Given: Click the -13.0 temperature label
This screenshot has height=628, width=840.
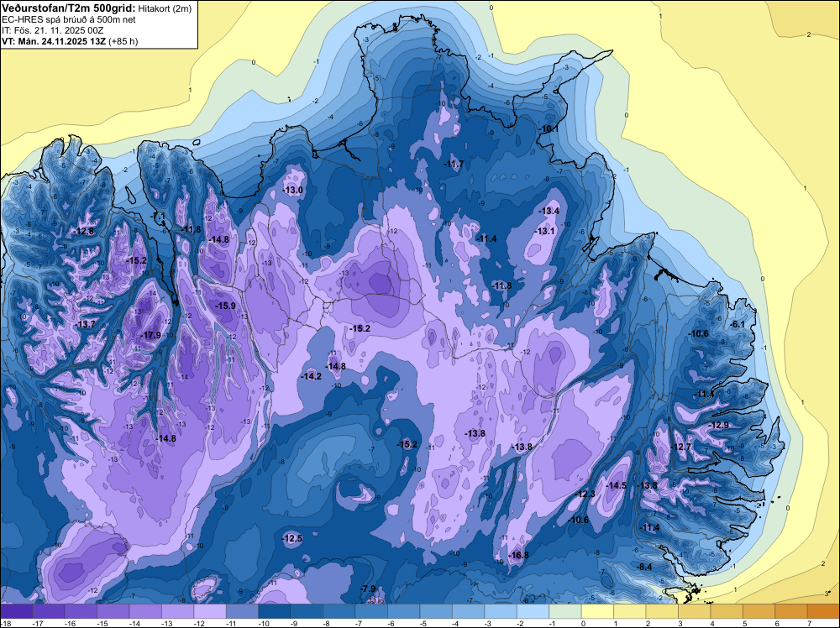Looking at the screenshot, I should click(x=293, y=190).
